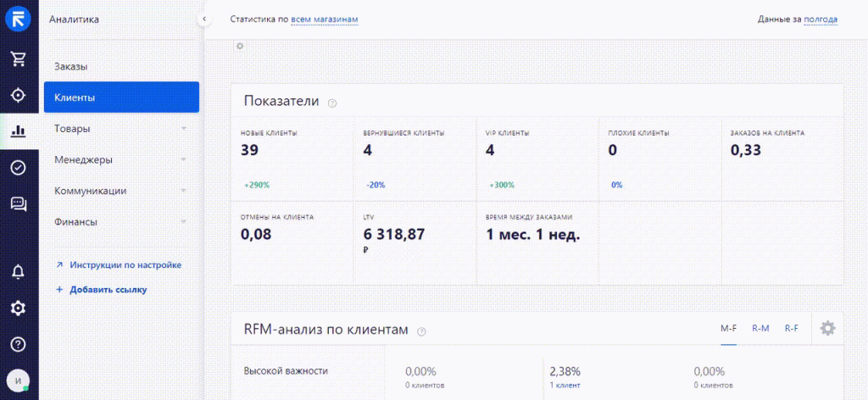868x400 pixels.
Task: Open the chat messages icon
Action: point(18,204)
